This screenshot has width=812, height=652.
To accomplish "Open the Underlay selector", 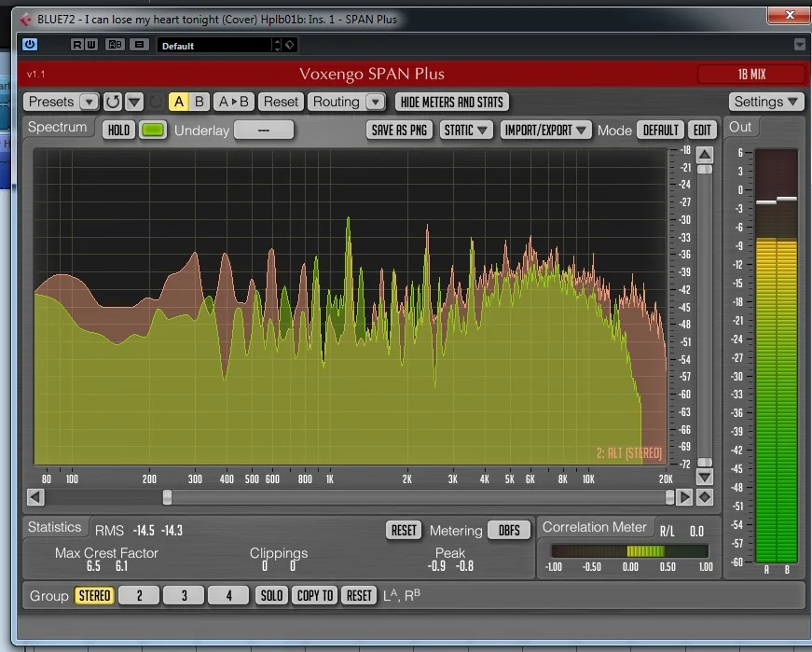I will pos(264,130).
